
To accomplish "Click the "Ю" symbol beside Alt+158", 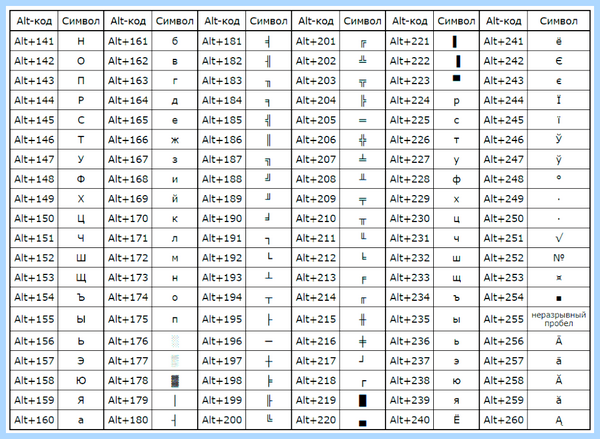I will [x=81, y=380].
